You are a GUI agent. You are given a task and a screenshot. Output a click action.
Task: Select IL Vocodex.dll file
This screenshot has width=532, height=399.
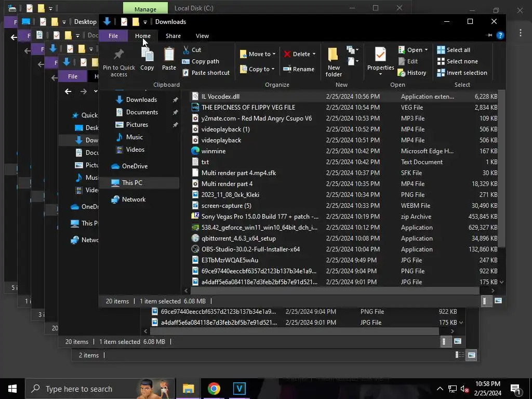(220, 96)
